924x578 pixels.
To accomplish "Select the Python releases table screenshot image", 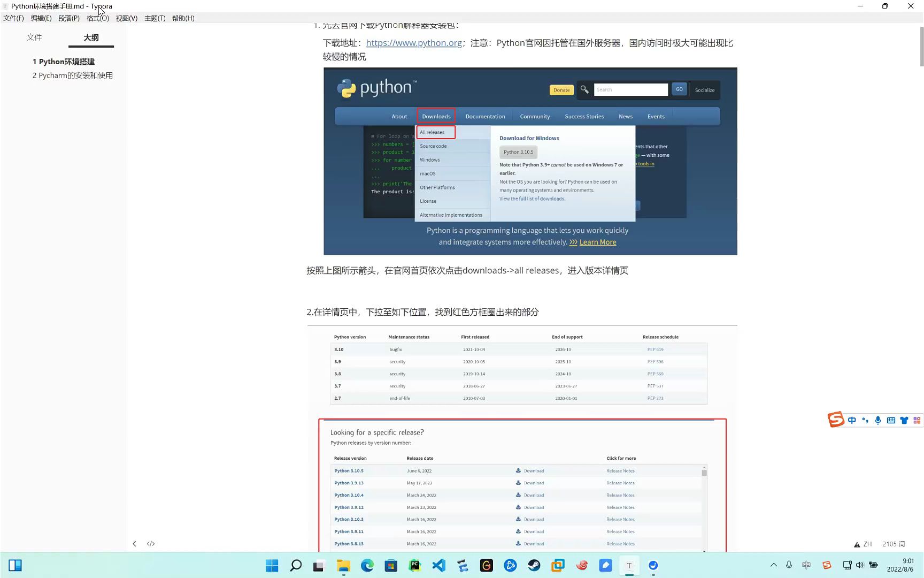I will (522, 439).
